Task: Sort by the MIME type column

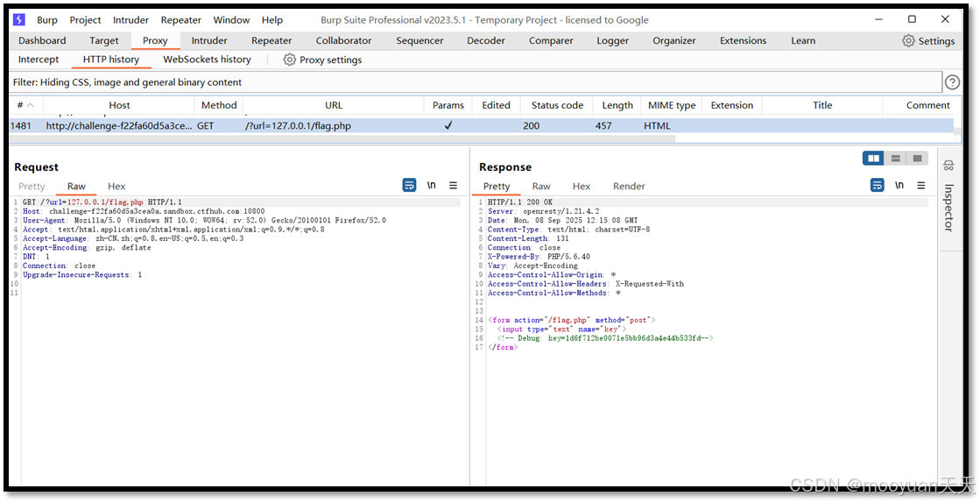Action: 672,105
